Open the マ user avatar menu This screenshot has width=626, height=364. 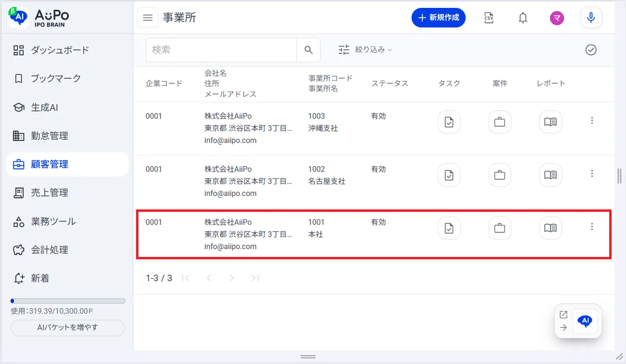[557, 18]
